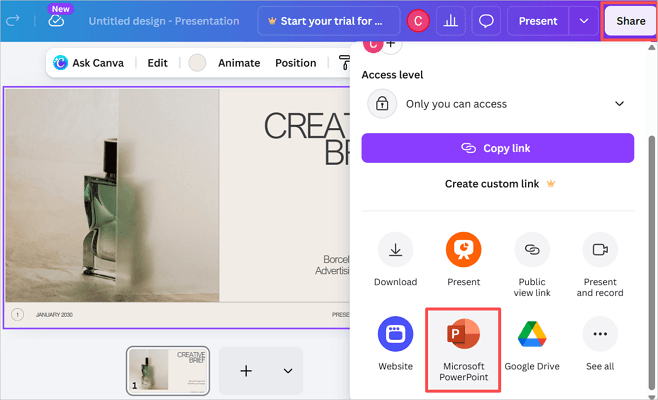This screenshot has width=658, height=400.
Task: Click the add people plus icon
Action: click(391, 44)
